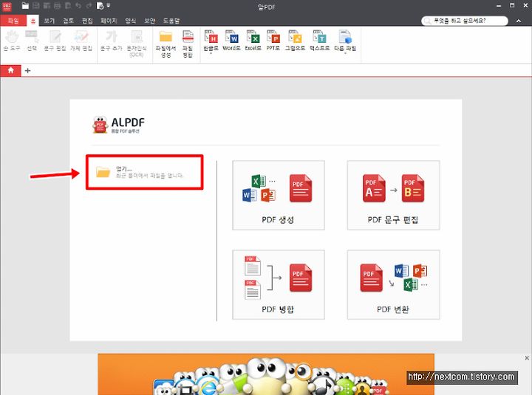Click the ALPDF logo on start page

coord(118,125)
